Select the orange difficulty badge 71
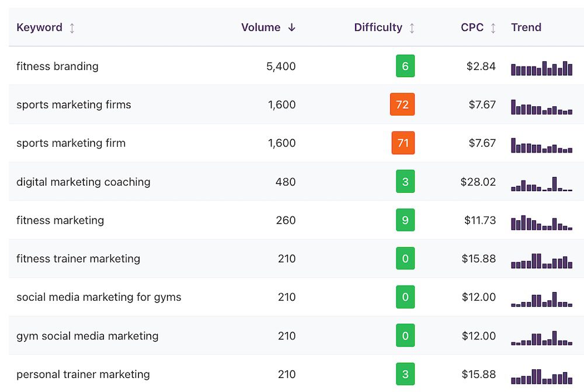This screenshot has height=392, width=584. tap(403, 143)
